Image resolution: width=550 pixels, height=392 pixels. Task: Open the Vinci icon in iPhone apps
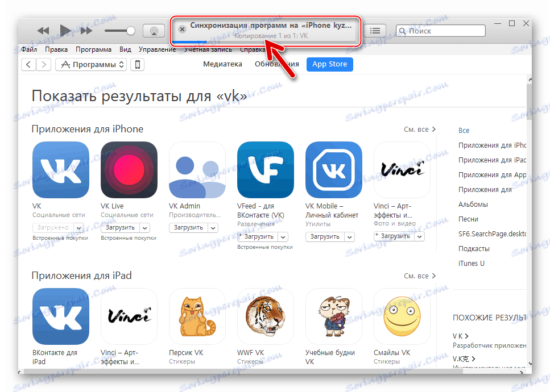click(402, 170)
